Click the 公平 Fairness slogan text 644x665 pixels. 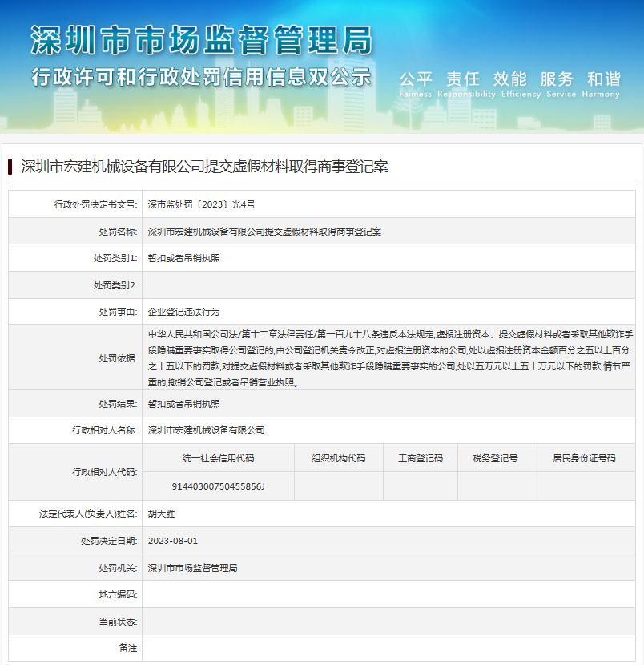(416, 84)
